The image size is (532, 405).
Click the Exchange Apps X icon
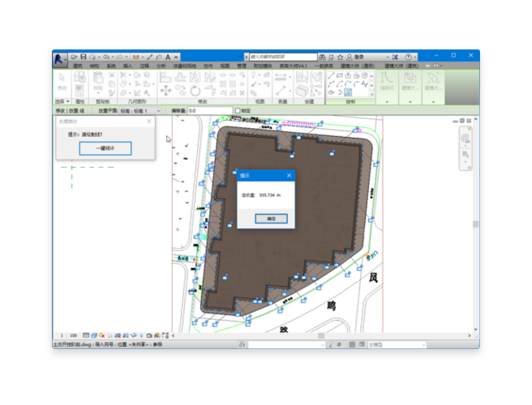coord(395,57)
